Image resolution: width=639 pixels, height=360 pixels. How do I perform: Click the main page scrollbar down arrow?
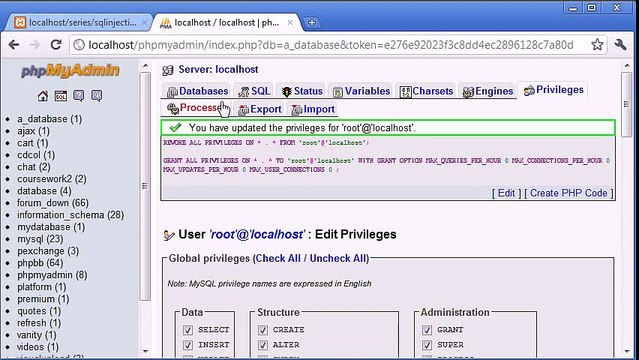click(x=627, y=351)
